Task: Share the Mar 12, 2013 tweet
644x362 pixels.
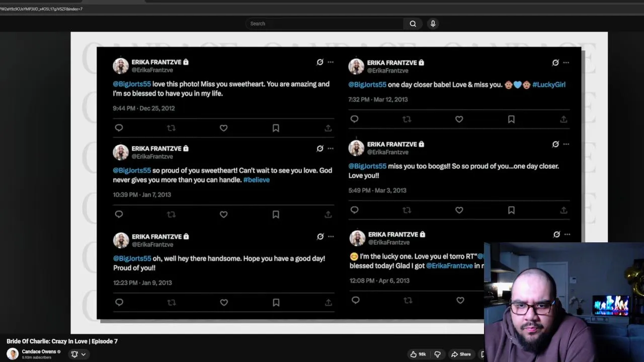Action: point(563,119)
